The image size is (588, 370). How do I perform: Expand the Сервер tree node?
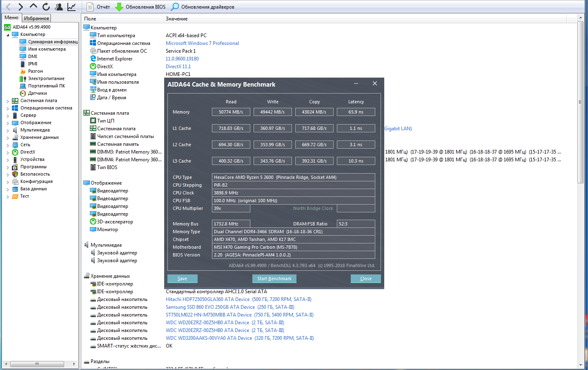coord(8,116)
